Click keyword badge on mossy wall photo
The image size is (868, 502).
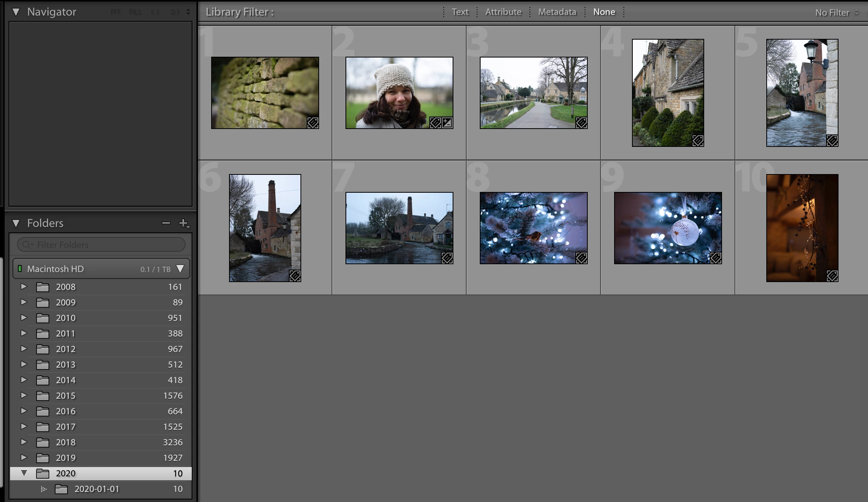(x=313, y=123)
